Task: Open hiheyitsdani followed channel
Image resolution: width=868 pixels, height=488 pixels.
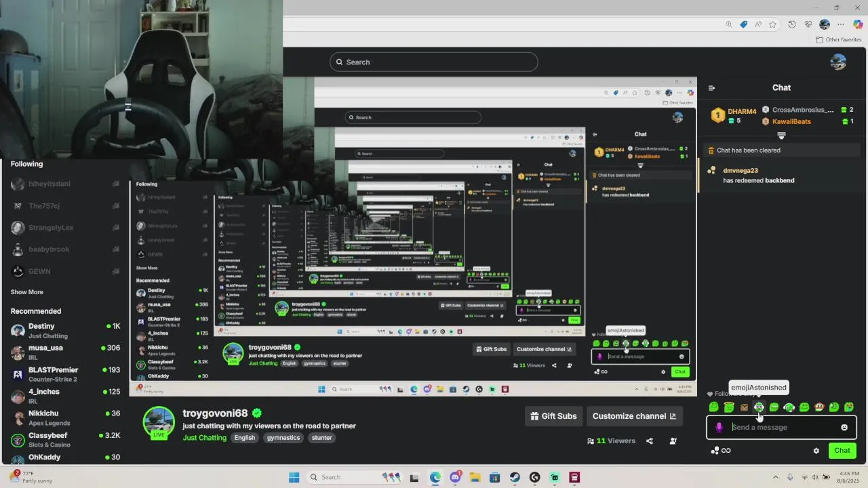Action: 66,184
